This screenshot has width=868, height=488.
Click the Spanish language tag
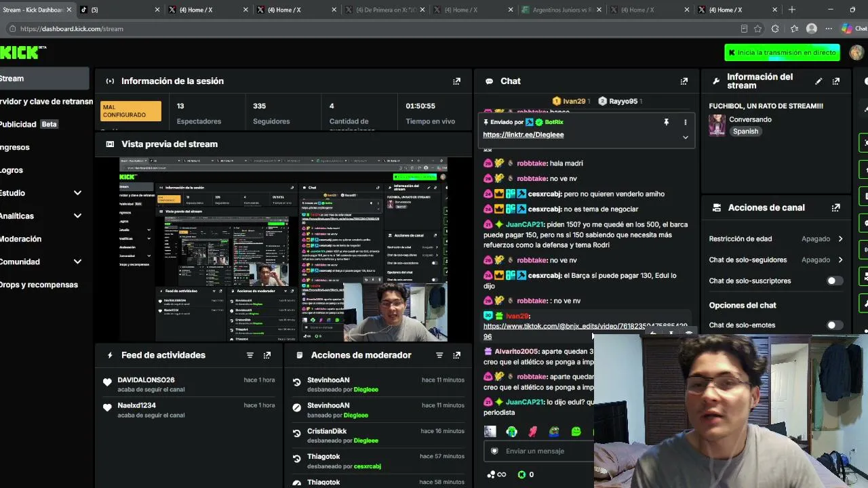pyautogui.click(x=745, y=131)
